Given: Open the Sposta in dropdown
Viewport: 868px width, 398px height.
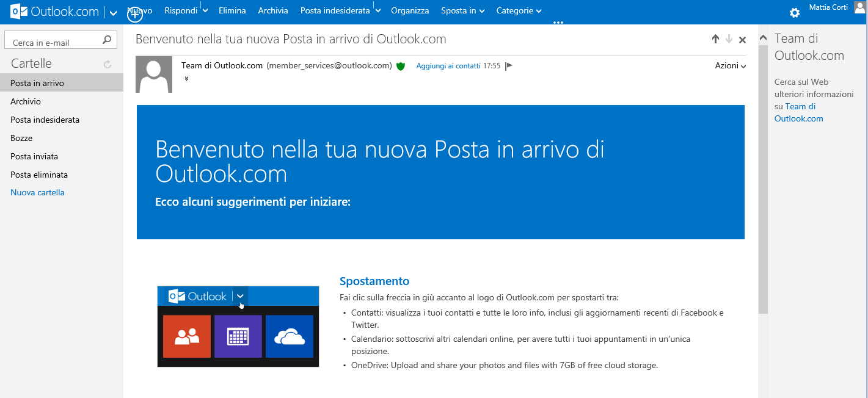Looking at the screenshot, I should (463, 10).
